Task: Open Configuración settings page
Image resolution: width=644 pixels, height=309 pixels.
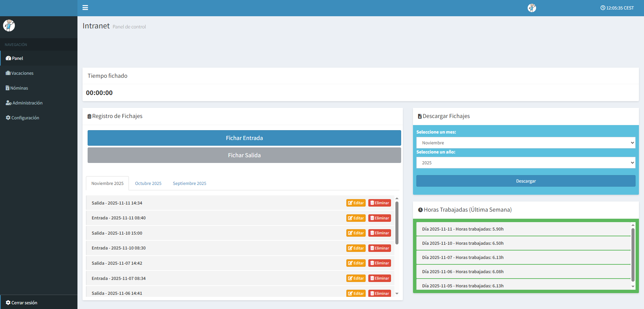Action: tap(25, 118)
